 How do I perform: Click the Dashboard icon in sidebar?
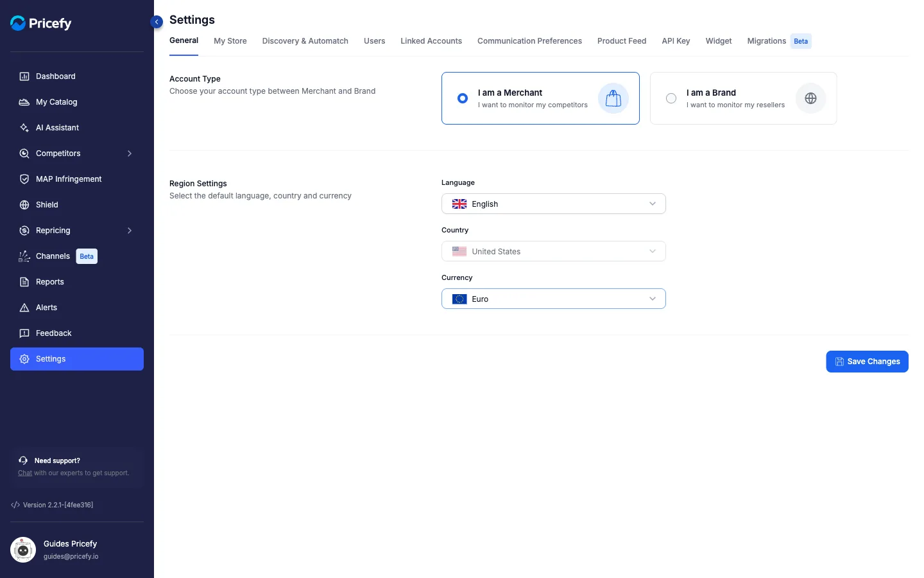24,76
